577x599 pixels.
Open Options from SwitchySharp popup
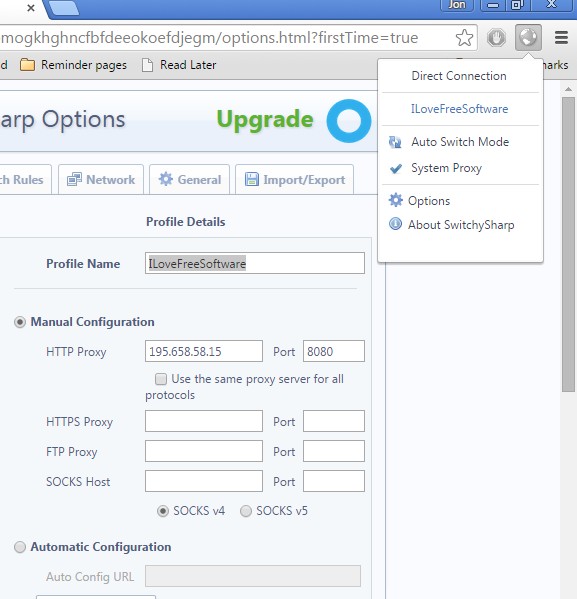pos(429,201)
